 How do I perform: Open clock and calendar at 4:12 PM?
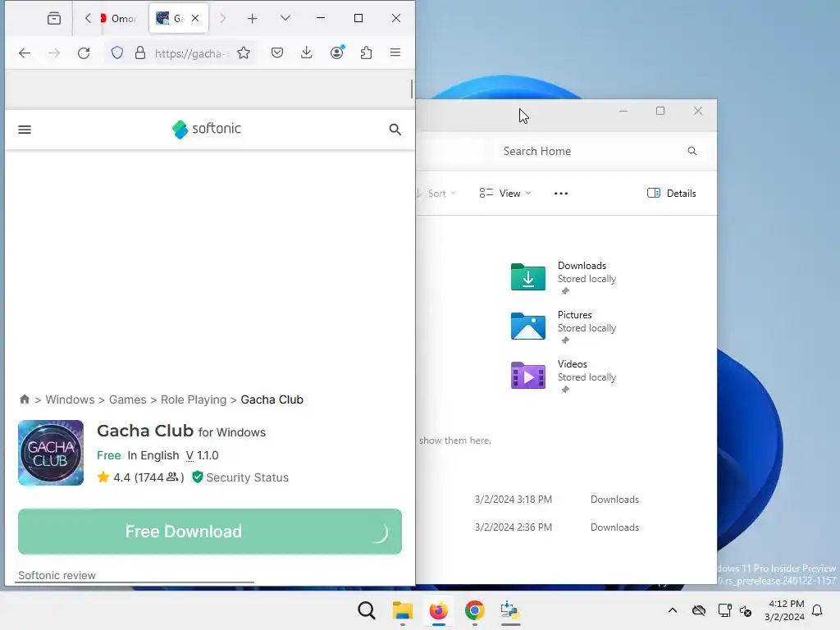(x=784, y=610)
